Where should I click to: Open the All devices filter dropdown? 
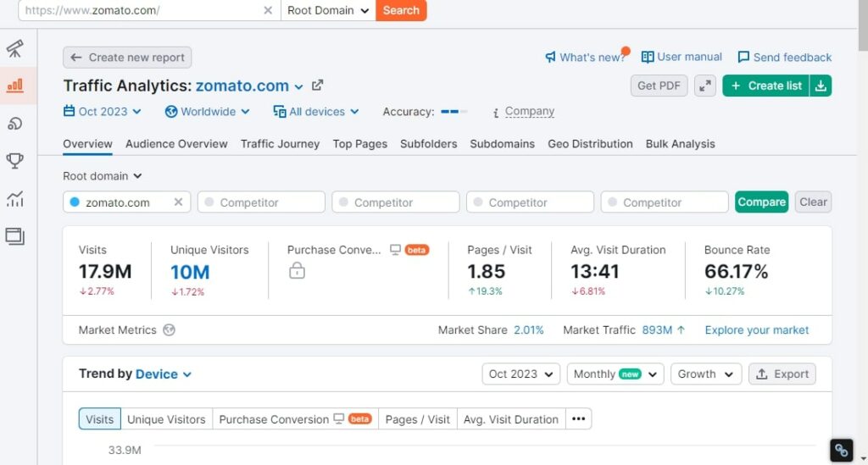click(x=316, y=112)
